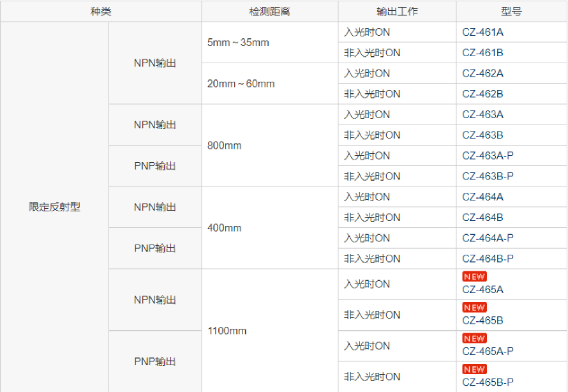Click the 型号 column header
This screenshot has height=392, width=568.
click(511, 11)
